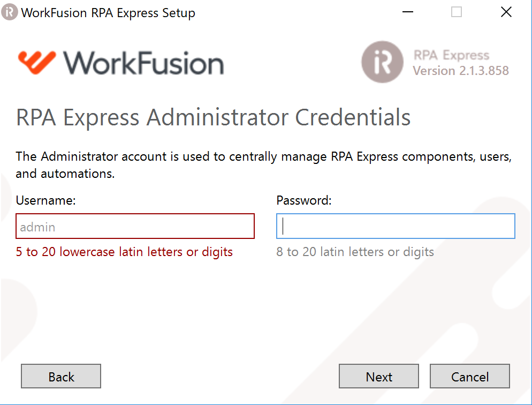Click the Administrator Credentials heading
532x405 pixels.
(x=214, y=117)
